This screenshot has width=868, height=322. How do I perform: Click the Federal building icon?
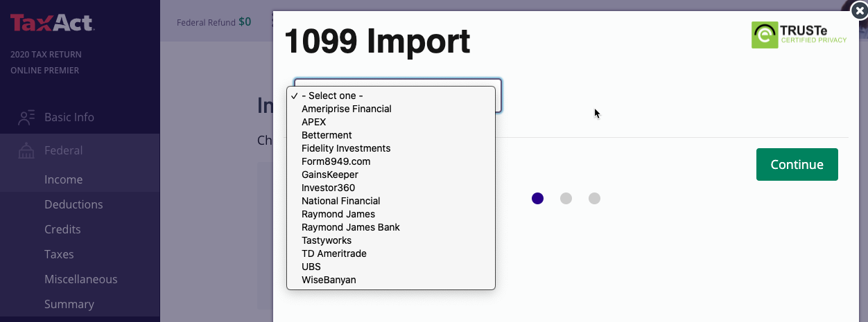click(x=26, y=150)
